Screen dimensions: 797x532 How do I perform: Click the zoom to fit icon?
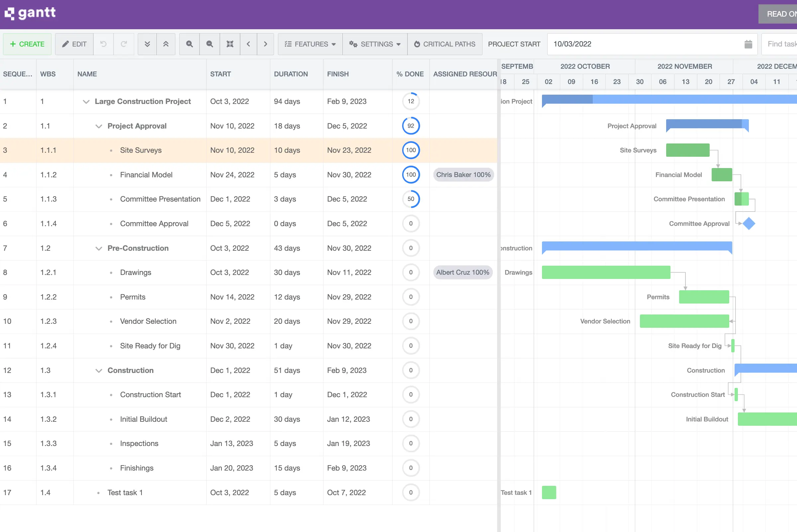click(x=230, y=44)
